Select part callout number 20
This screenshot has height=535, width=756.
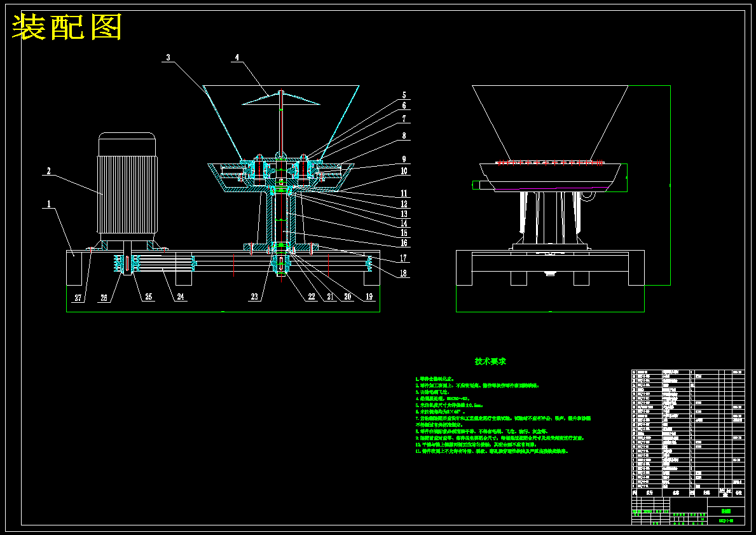coord(348,297)
